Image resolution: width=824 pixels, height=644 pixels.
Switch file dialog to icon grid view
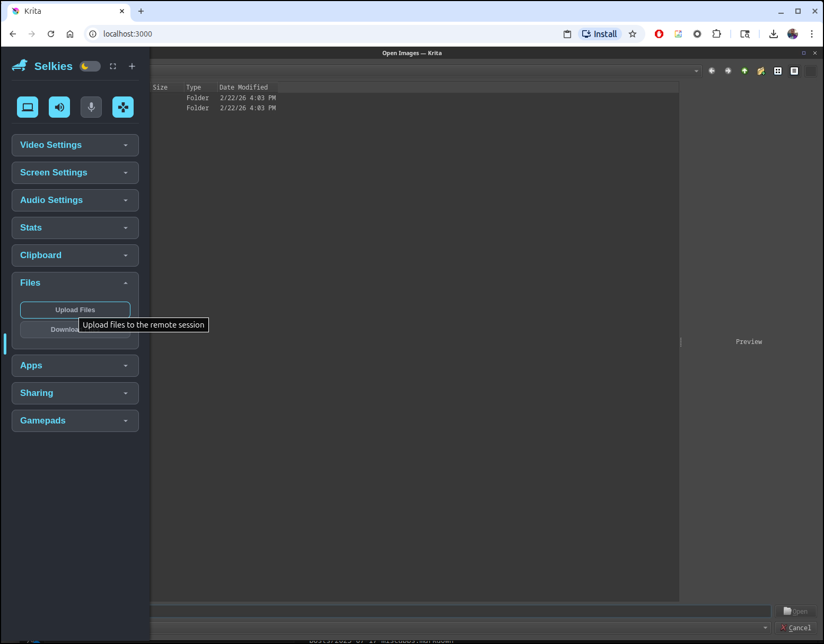pos(778,71)
